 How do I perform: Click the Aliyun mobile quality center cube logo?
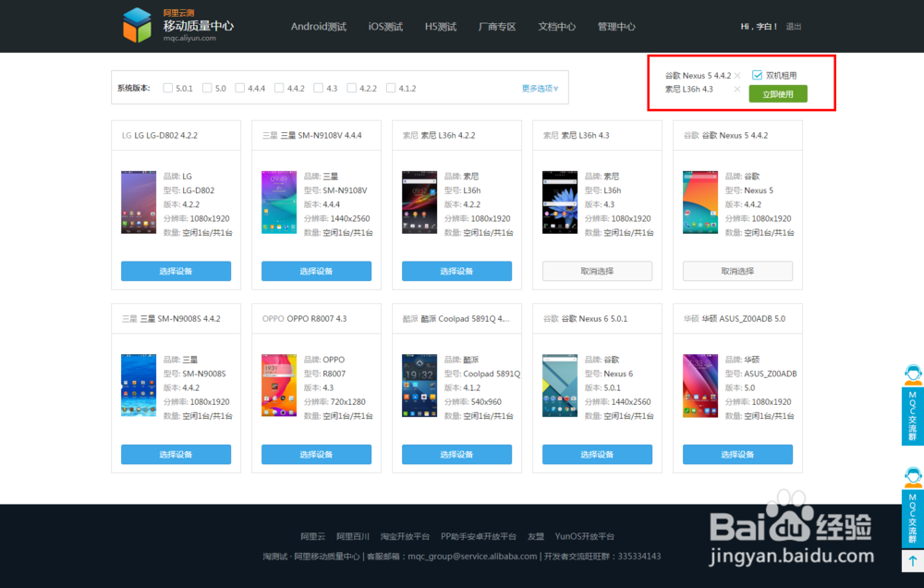(x=137, y=25)
